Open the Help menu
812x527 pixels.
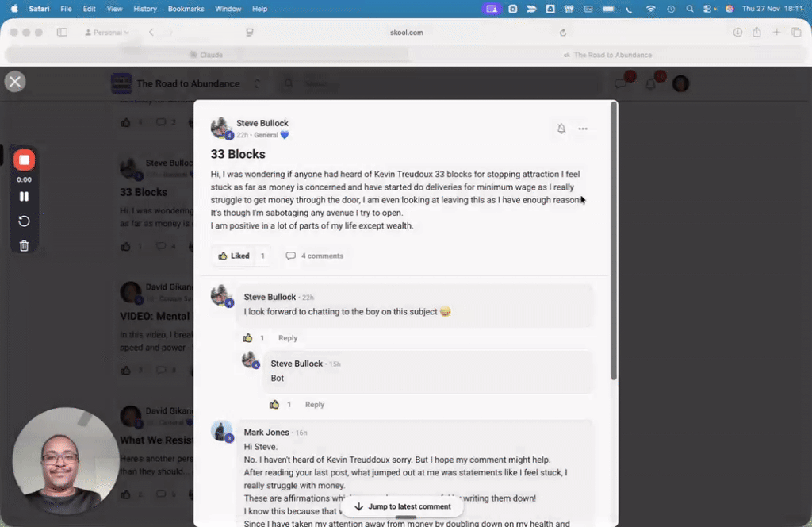(x=259, y=9)
